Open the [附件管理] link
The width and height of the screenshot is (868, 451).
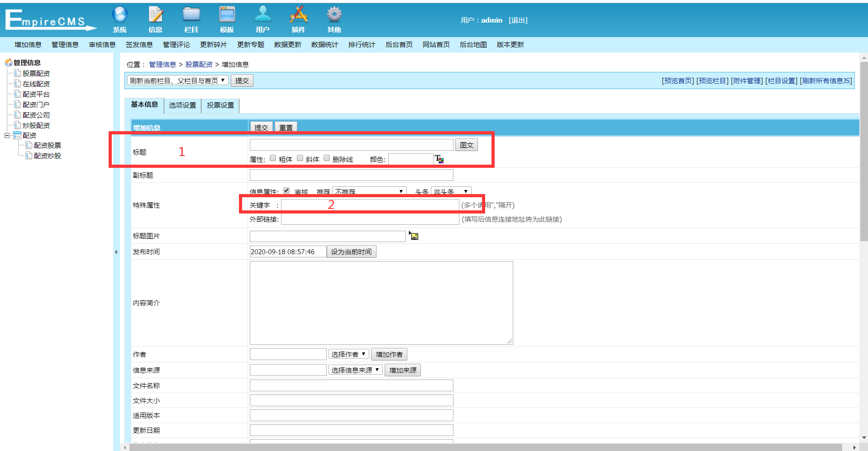click(x=747, y=81)
